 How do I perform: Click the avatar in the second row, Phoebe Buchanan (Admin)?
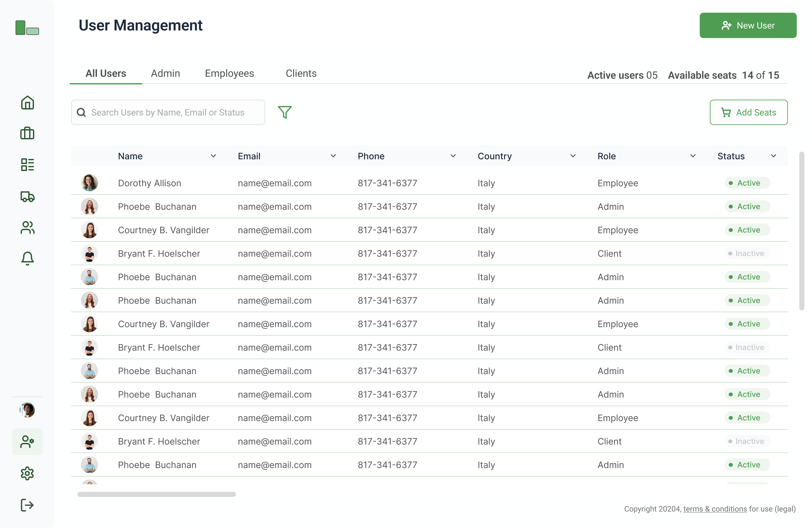click(x=89, y=206)
